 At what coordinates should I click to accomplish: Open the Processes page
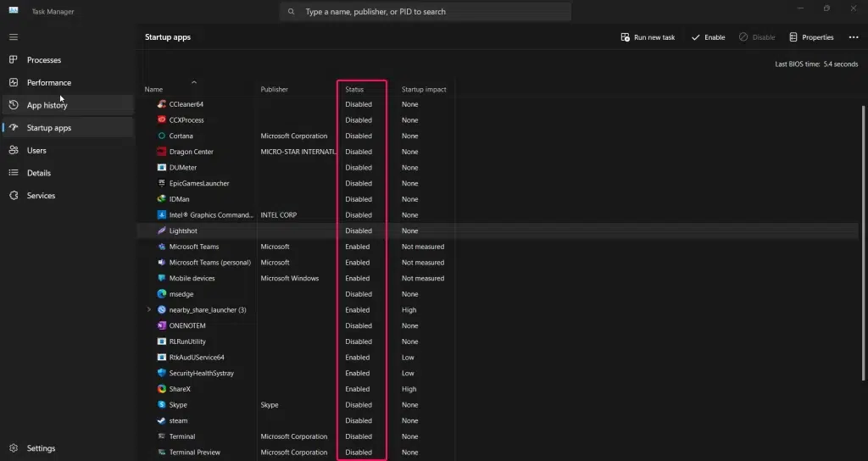(x=68, y=60)
